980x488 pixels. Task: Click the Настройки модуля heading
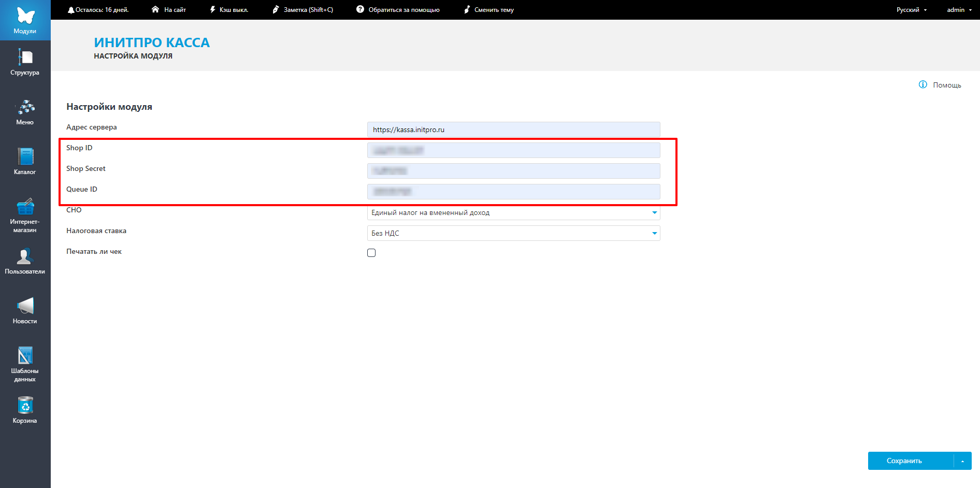pos(109,107)
